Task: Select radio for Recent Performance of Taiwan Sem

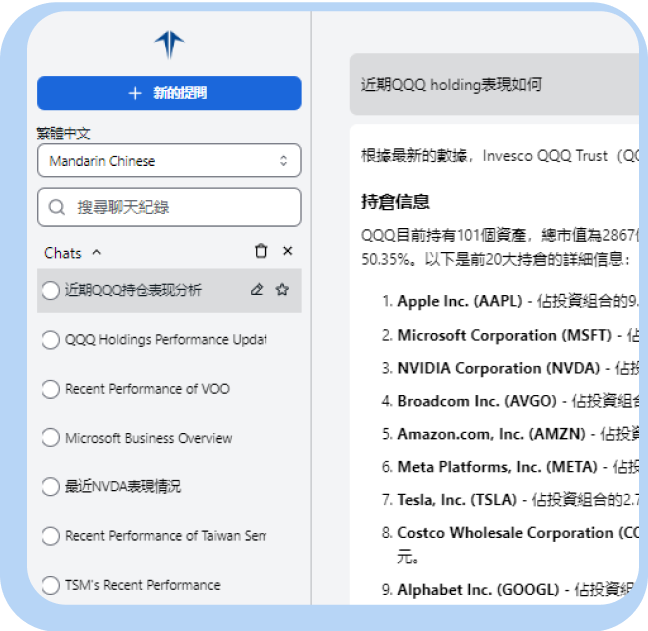Action: [x=50, y=536]
